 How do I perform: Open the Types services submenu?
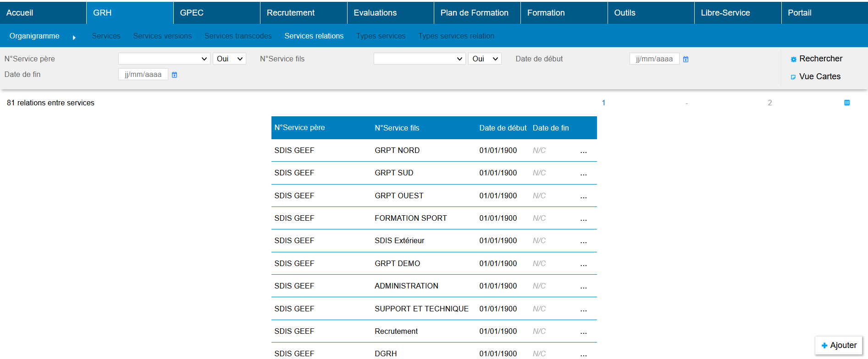(x=381, y=36)
